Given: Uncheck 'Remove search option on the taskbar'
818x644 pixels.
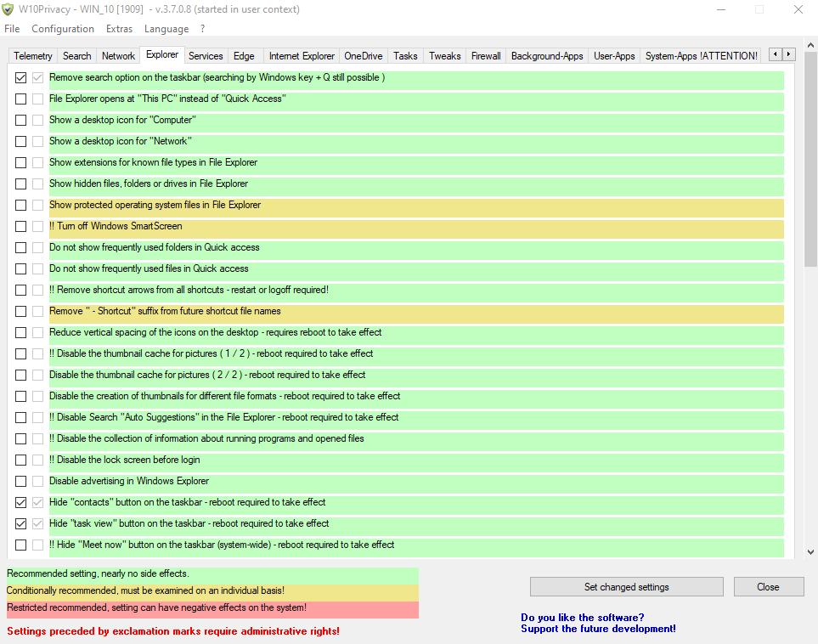Looking at the screenshot, I should click(x=21, y=77).
